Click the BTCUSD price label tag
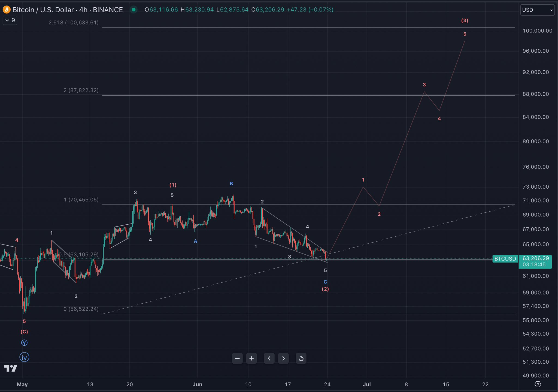 (x=505, y=259)
